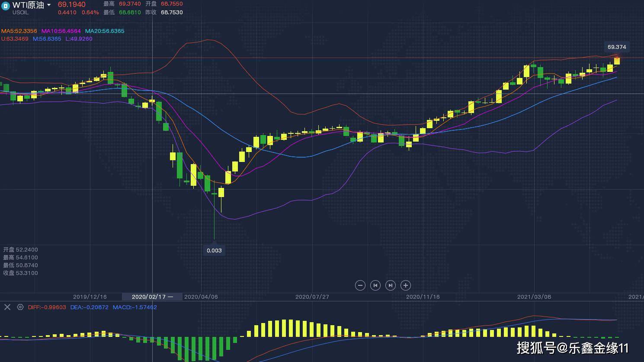Click the DIFF value in MACD panel

[x=47, y=307]
